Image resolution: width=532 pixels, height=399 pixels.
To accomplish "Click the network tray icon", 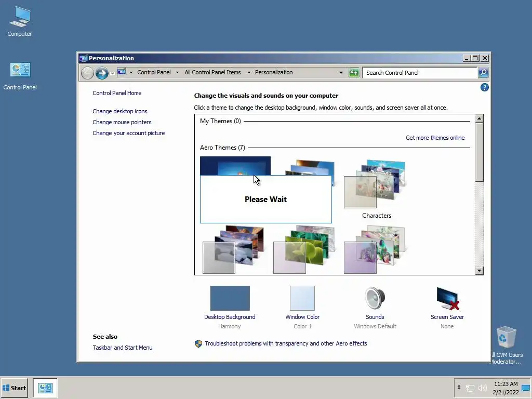I will [x=470, y=388].
